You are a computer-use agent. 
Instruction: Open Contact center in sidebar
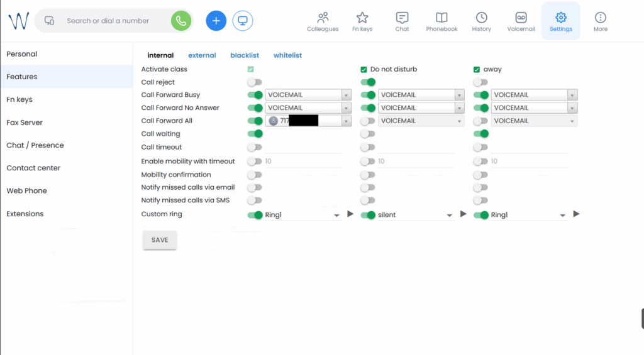(x=33, y=168)
